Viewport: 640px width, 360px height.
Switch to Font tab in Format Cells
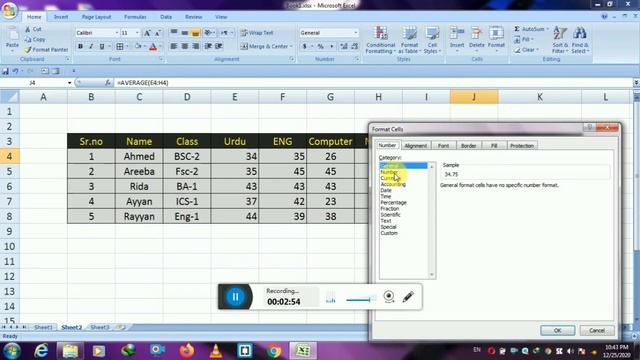pos(443,146)
